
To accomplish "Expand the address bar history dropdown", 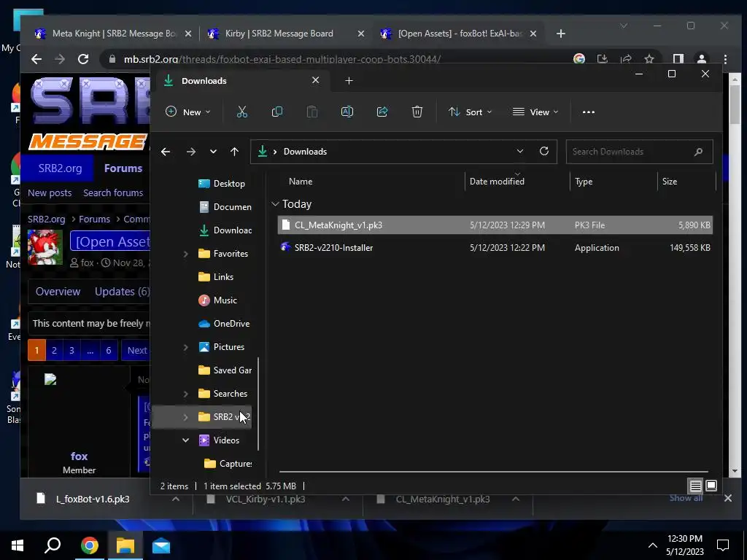I will [519, 152].
